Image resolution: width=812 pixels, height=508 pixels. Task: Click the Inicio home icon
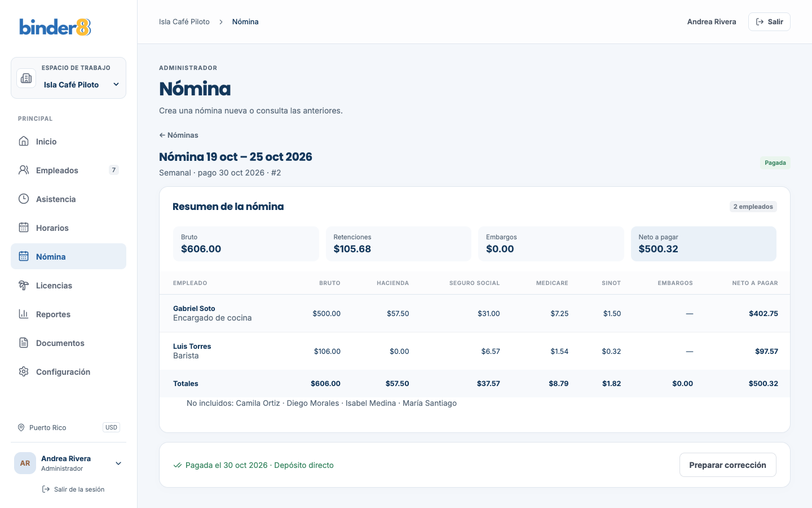[x=24, y=141]
